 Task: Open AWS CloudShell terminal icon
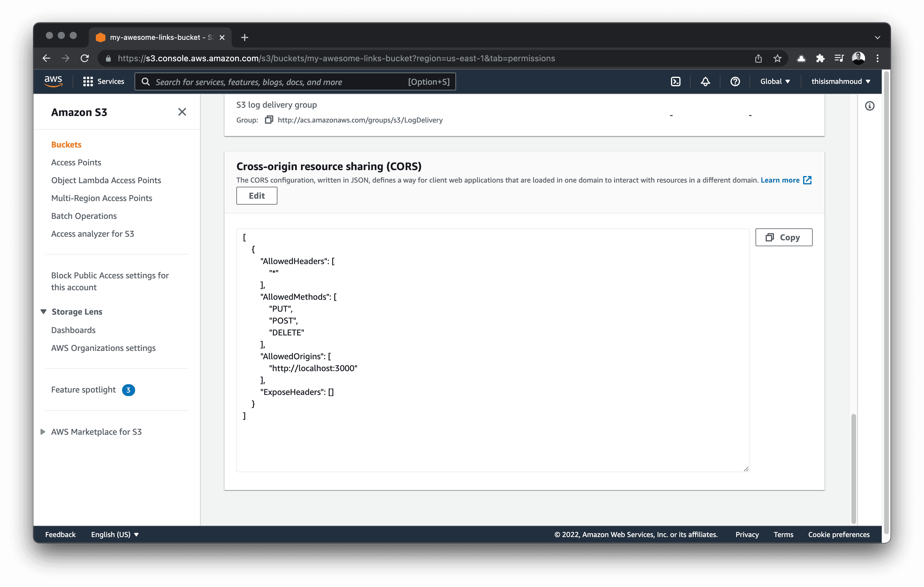(x=675, y=81)
